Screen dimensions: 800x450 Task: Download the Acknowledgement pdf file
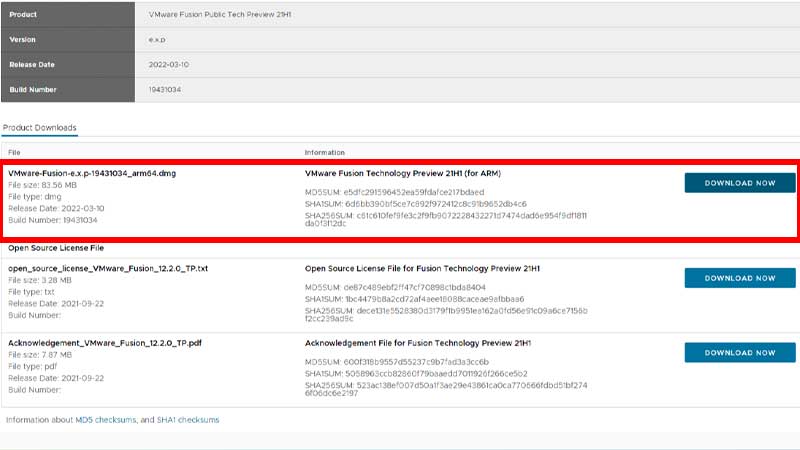pyautogui.click(x=740, y=353)
